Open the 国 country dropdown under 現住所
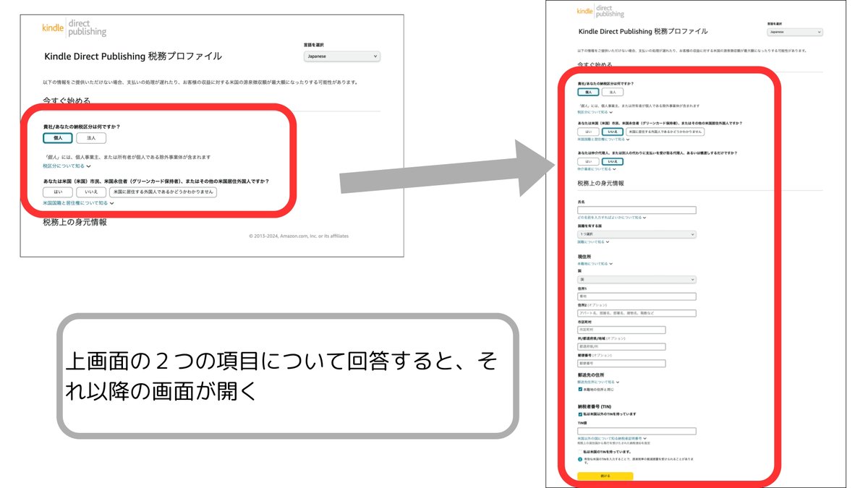The width and height of the screenshot is (868, 488). tap(637, 279)
